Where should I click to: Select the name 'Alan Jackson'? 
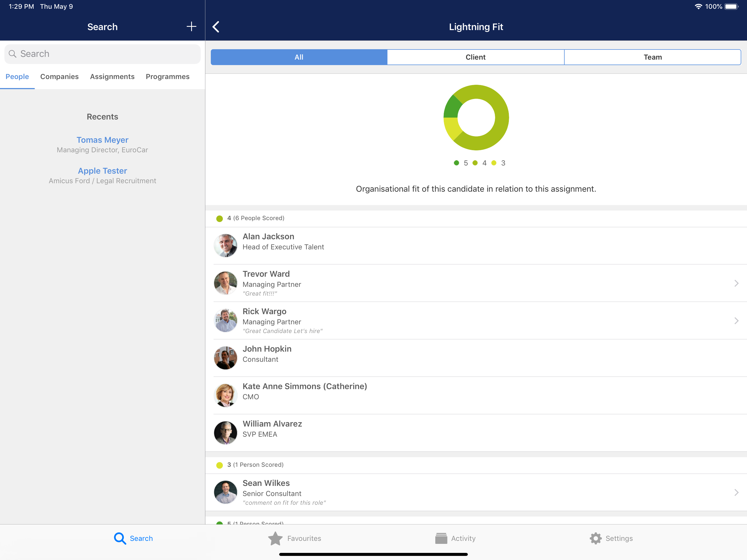point(268,237)
